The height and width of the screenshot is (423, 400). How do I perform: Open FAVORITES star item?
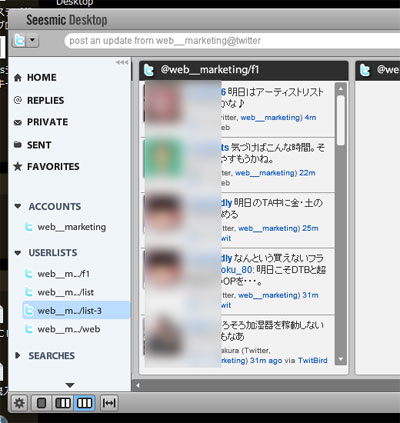[x=47, y=167]
